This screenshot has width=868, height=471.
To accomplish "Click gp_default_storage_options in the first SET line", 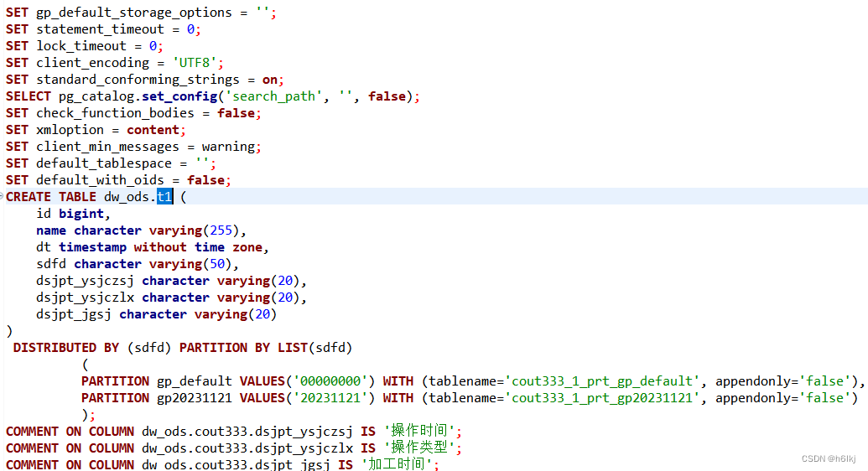I will click(134, 13).
